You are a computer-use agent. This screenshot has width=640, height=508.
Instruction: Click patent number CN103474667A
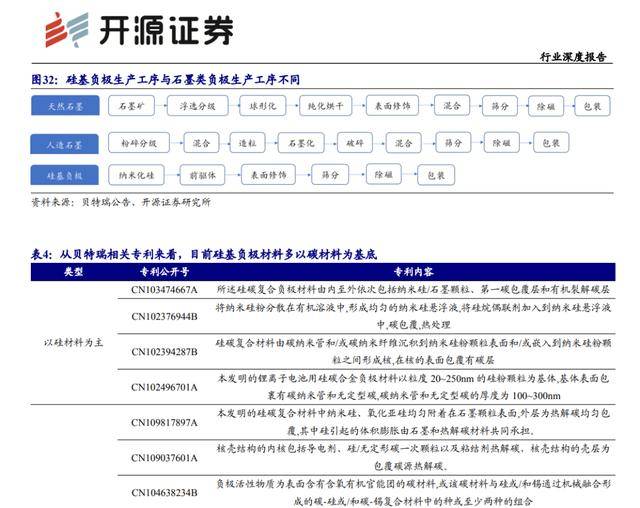[x=165, y=290]
